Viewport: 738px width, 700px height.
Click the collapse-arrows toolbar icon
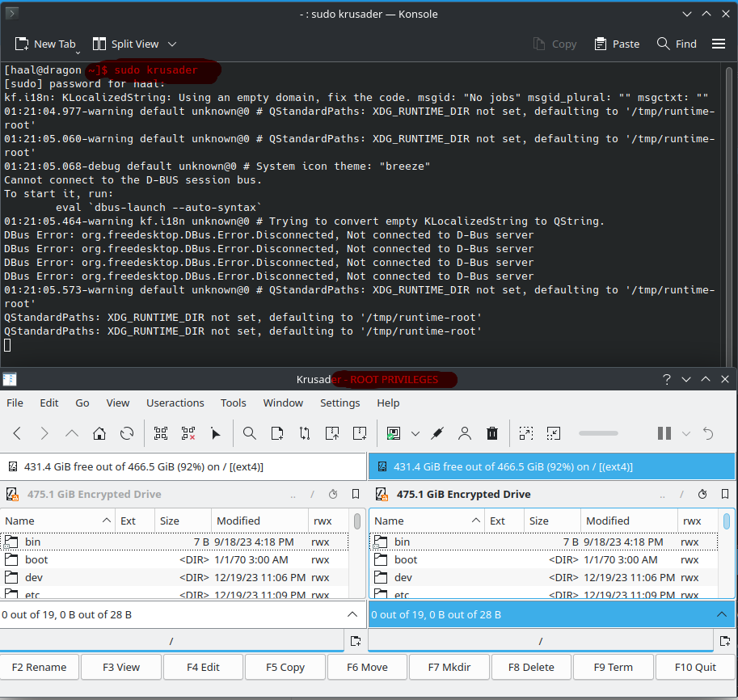[554, 433]
